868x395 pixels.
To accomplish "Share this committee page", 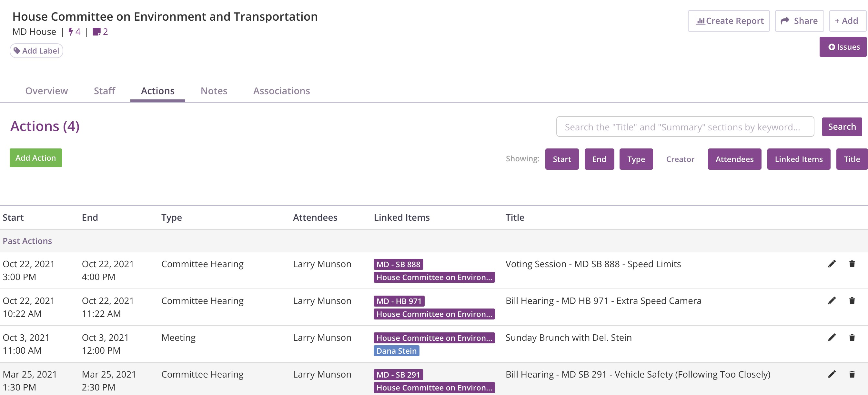I will (799, 21).
